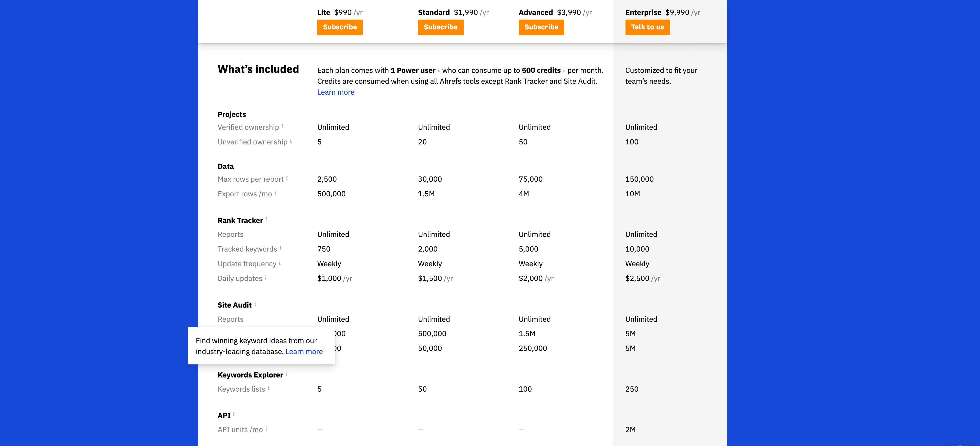Click Subscribe under the Standard plan
Image resolution: width=980 pixels, height=446 pixels.
pyautogui.click(x=440, y=27)
